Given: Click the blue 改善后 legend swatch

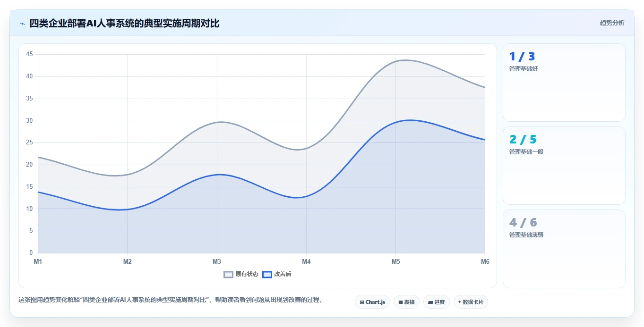Looking at the screenshot, I should click(x=267, y=274).
